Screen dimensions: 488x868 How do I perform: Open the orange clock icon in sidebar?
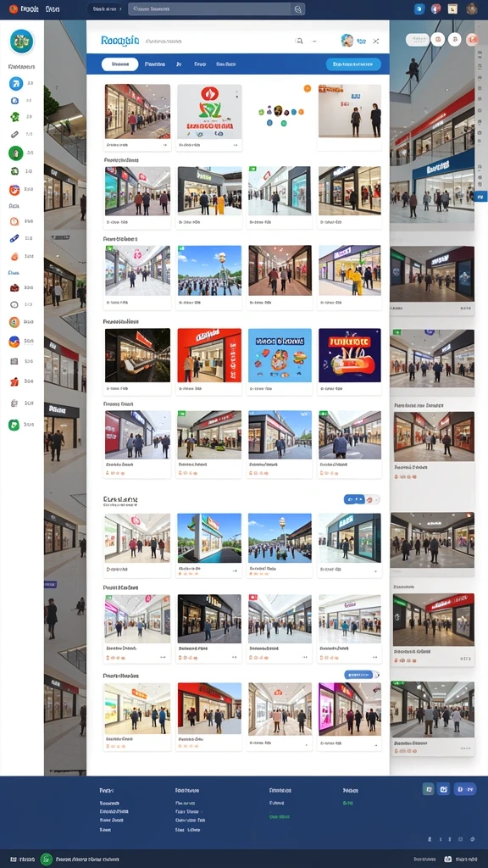pyautogui.click(x=14, y=221)
